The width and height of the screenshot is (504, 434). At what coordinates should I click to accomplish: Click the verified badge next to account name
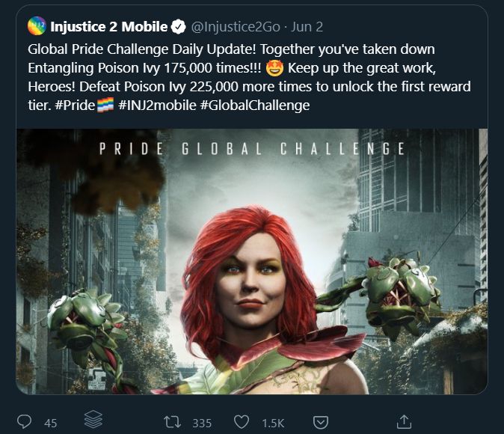click(179, 28)
